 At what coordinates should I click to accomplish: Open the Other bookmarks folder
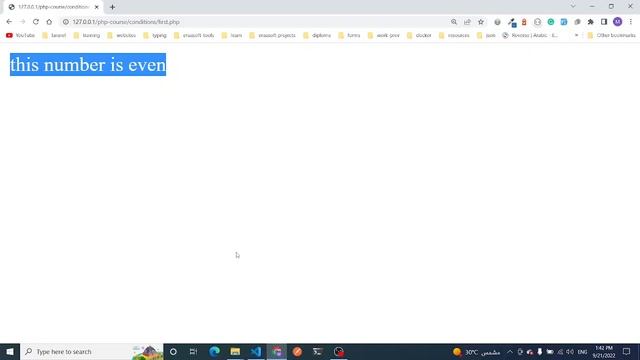pyautogui.click(x=611, y=36)
